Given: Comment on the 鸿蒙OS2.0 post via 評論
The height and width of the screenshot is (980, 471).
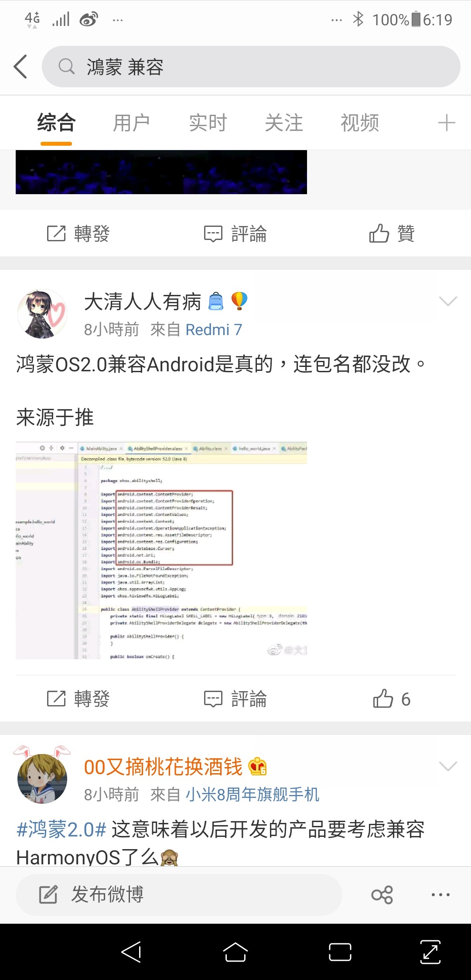Looking at the screenshot, I should coord(235,699).
